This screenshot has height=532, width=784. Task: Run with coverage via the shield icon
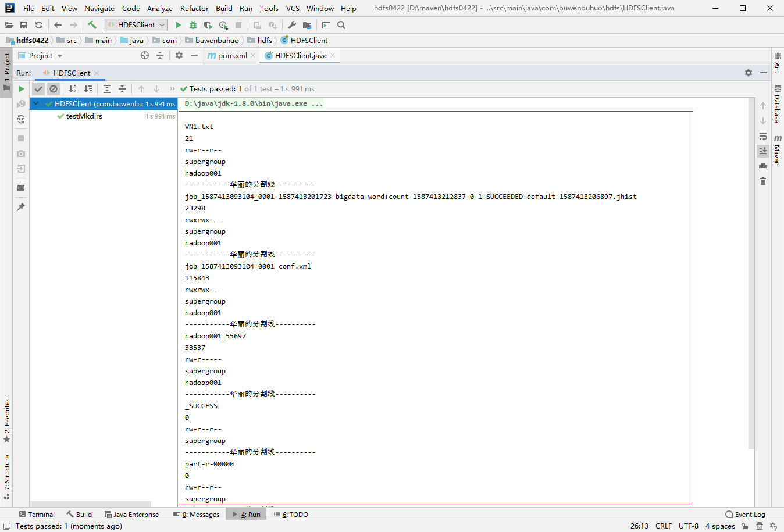click(x=208, y=25)
